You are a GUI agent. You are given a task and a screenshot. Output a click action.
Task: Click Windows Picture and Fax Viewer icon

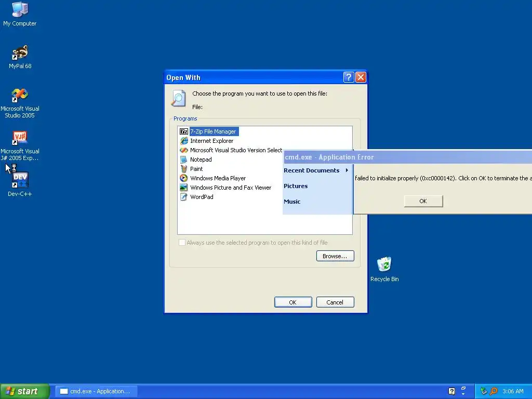tap(184, 187)
